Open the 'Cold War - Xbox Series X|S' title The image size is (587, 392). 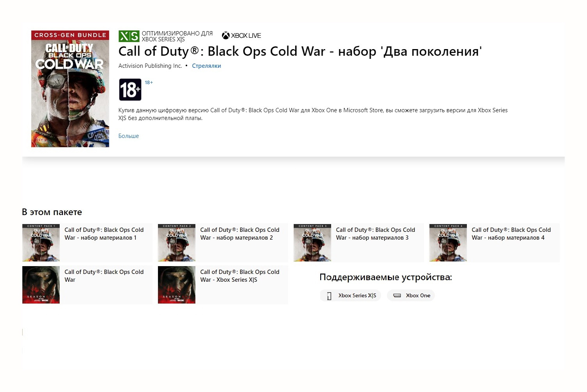pyautogui.click(x=239, y=276)
